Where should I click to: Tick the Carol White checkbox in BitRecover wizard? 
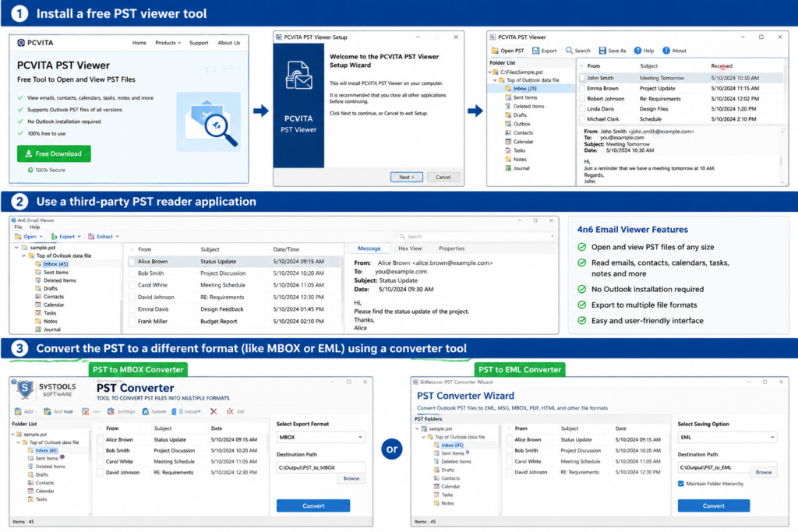510,462
